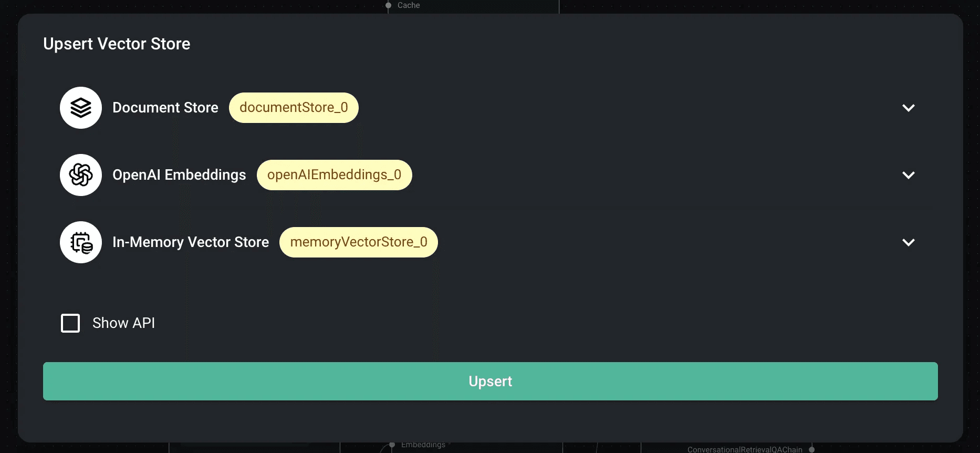The image size is (980, 453).
Task: Expand the In-Memory Vector Store chevron
Action: click(x=908, y=242)
